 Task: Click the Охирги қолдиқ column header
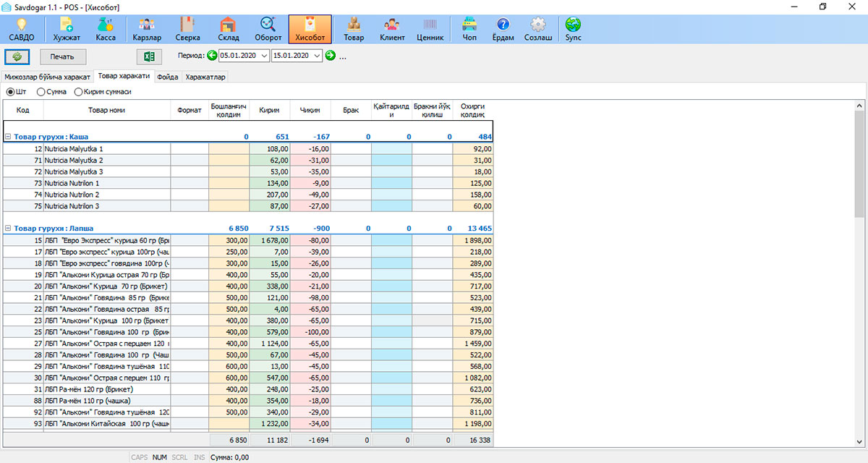473,110
